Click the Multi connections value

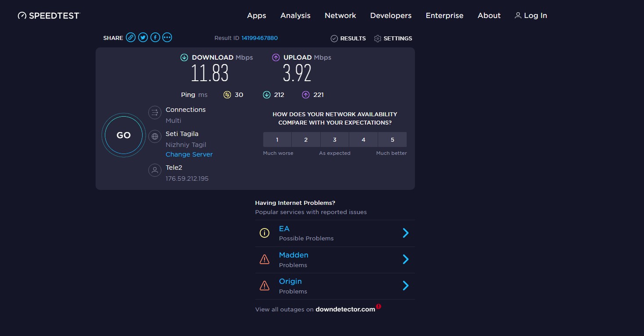click(x=173, y=121)
